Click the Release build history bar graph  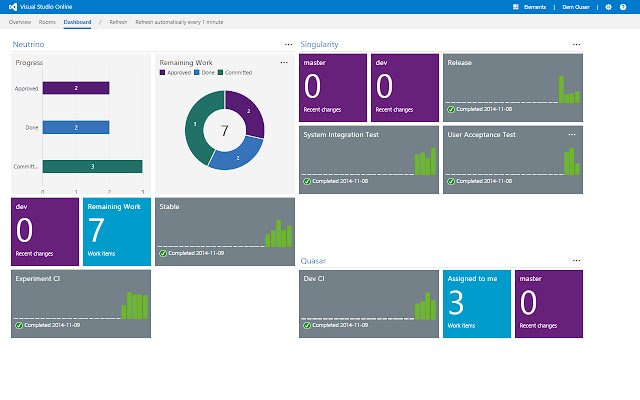tap(569, 89)
